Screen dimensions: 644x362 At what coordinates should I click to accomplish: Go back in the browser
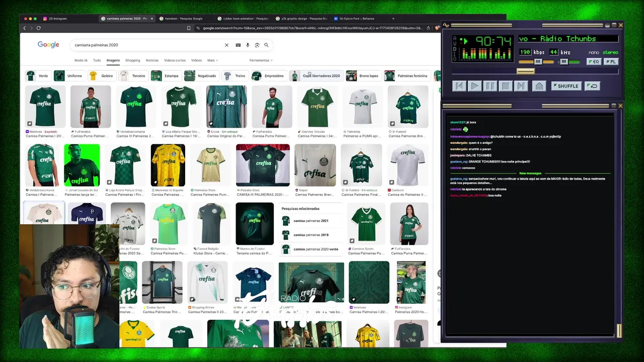tap(25, 28)
